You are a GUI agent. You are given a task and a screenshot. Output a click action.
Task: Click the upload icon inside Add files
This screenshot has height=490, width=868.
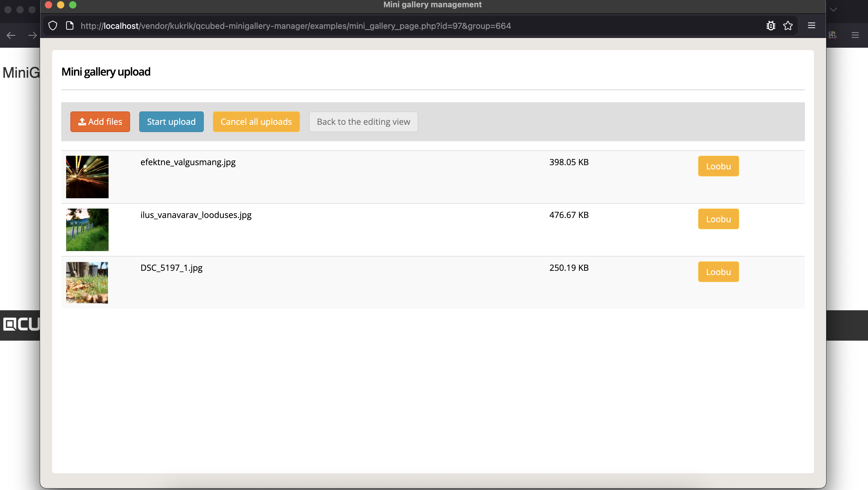click(82, 121)
